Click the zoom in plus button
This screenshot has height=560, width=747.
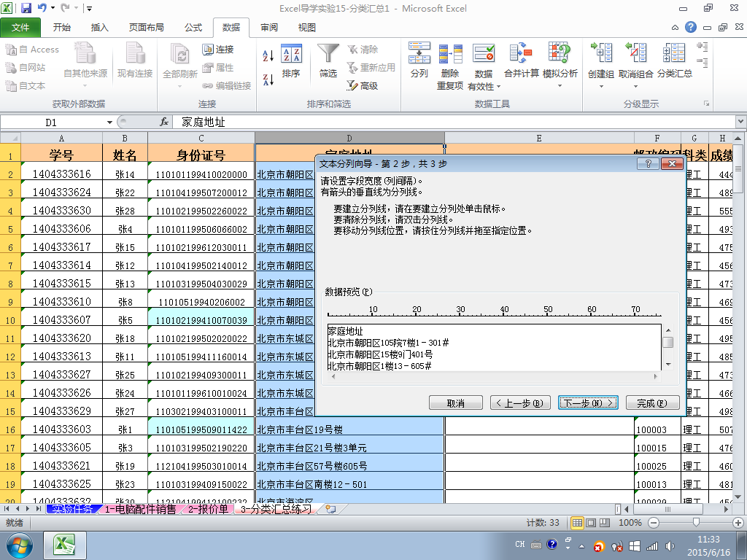738,523
